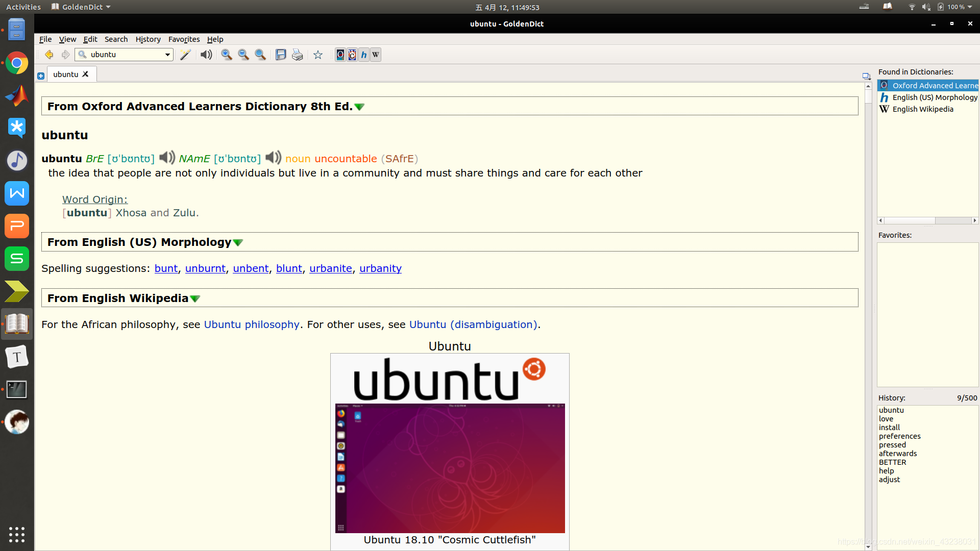980x551 pixels.
Task: Launch Google Chrome from the dock
Action: coord(17,63)
